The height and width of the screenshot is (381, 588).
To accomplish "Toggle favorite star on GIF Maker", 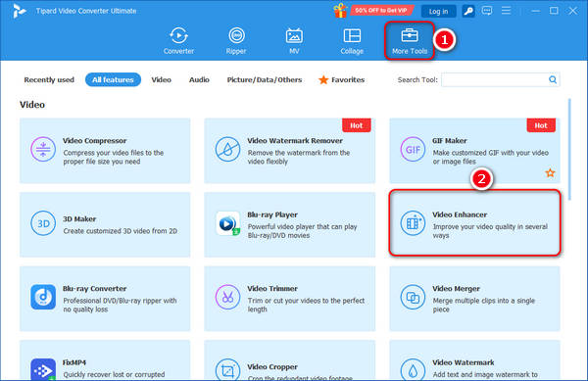I will (550, 172).
